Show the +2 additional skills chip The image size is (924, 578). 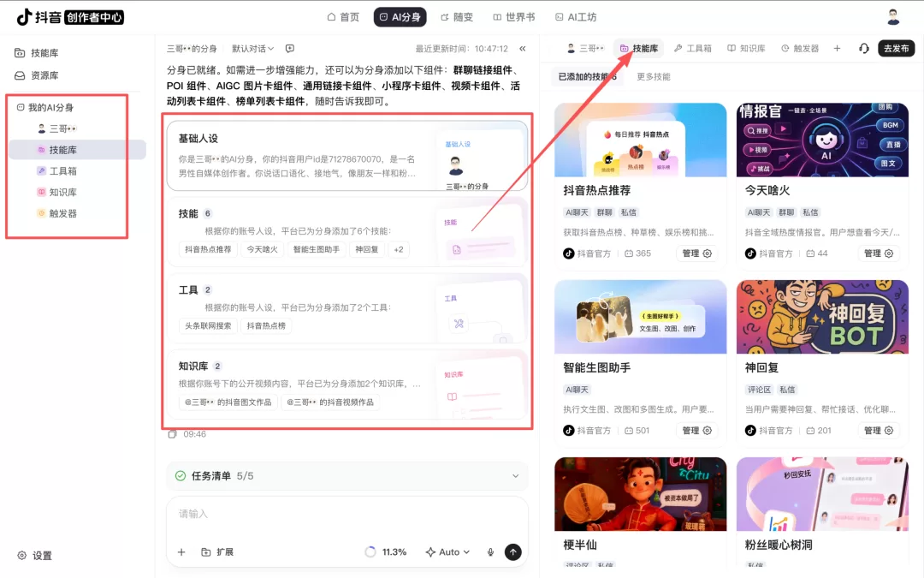point(399,249)
